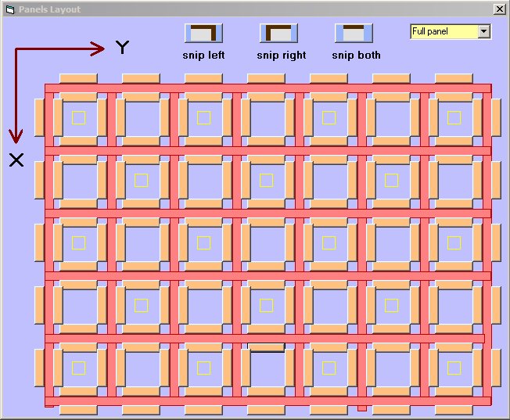Select the yellow square in the bottom-right panel
510x420 pixels.
[x=454, y=368]
